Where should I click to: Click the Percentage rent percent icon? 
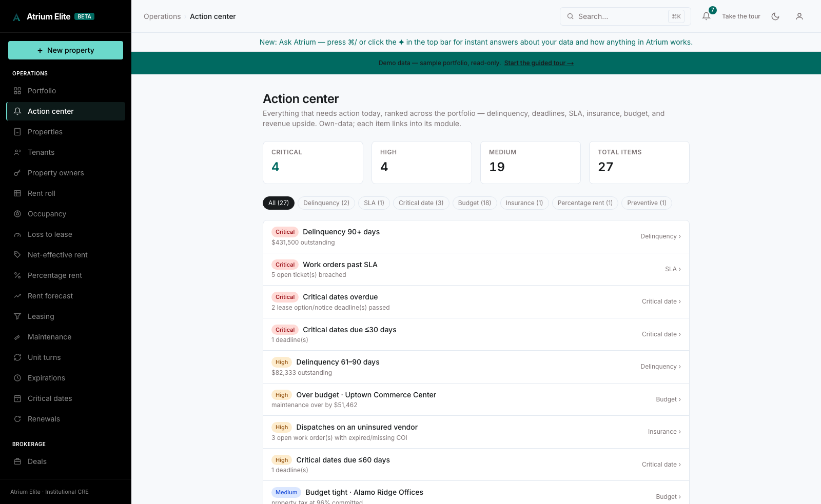17,275
